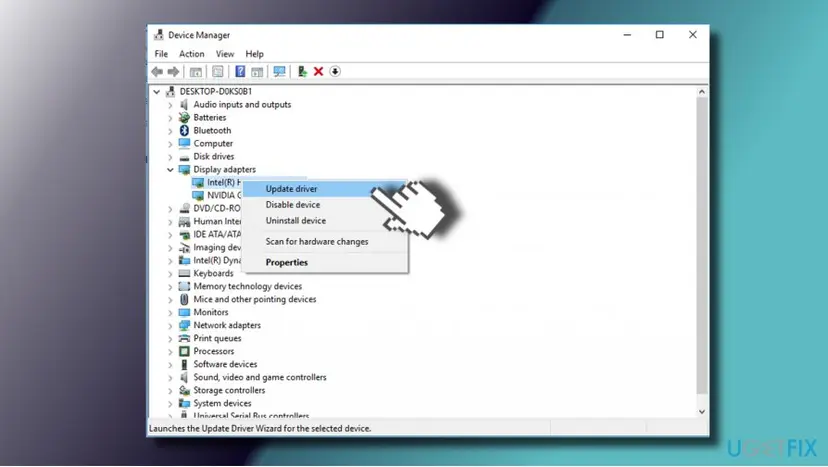This screenshot has height=467, width=828.
Task: Collapse the DESKTOP-D0KS0B1 root node
Action: click(x=156, y=91)
